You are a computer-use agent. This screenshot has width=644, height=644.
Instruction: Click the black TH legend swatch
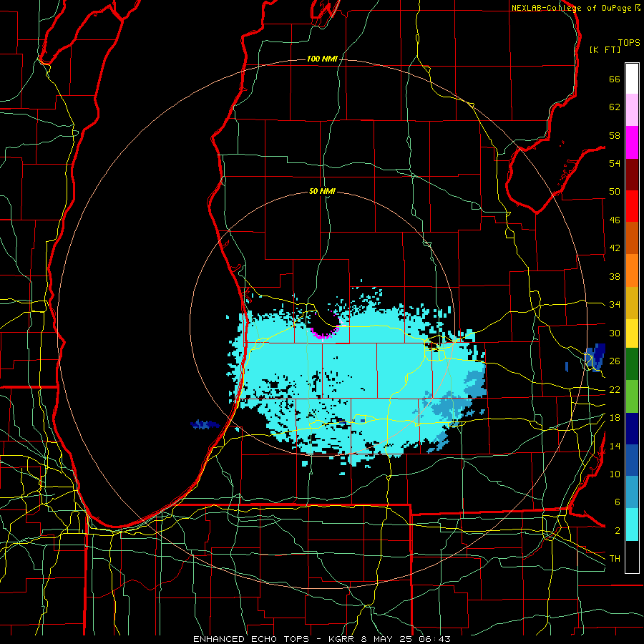pos(632,557)
